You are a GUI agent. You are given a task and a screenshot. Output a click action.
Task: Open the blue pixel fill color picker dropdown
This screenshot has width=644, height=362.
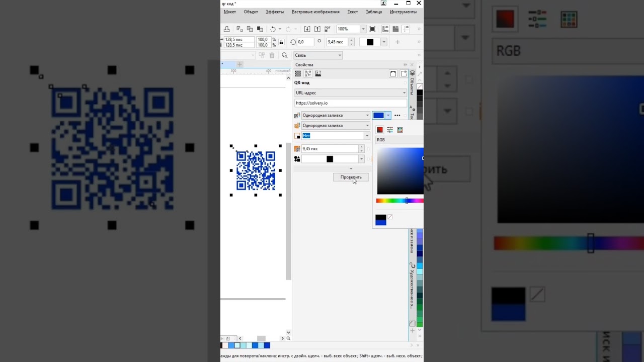click(x=388, y=116)
